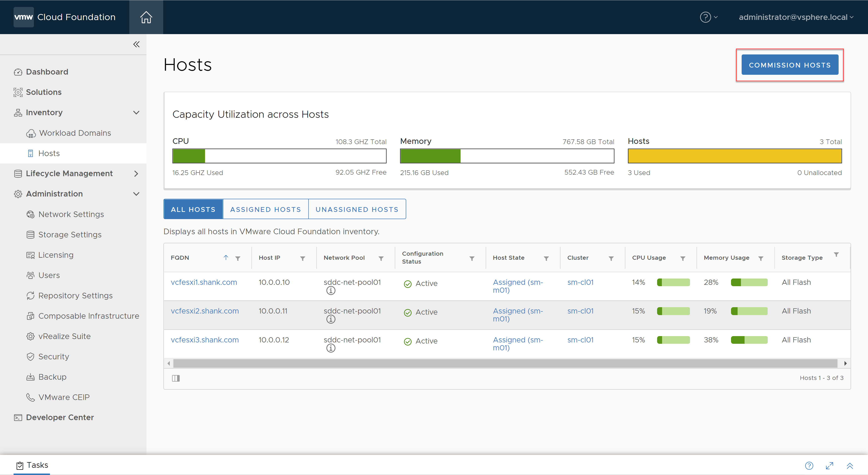
Task: Open vcfesxi3.shank.com host link
Action: point(205,340)
